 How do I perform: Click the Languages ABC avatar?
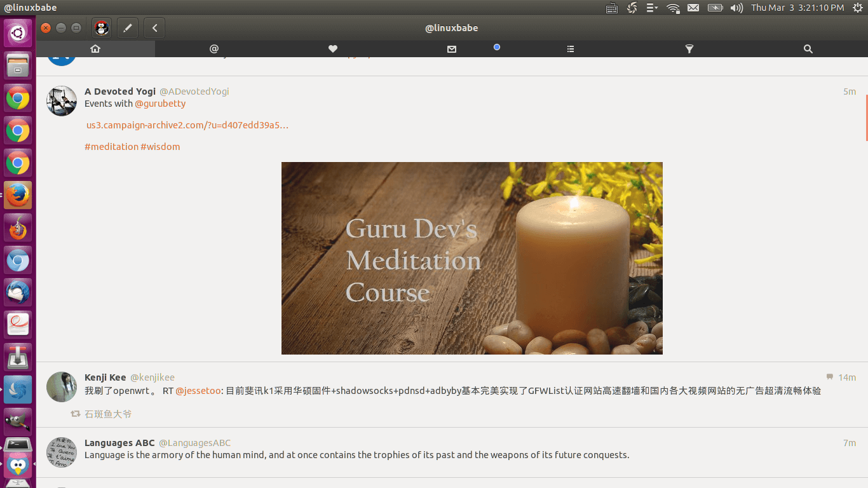pos(62,452)
